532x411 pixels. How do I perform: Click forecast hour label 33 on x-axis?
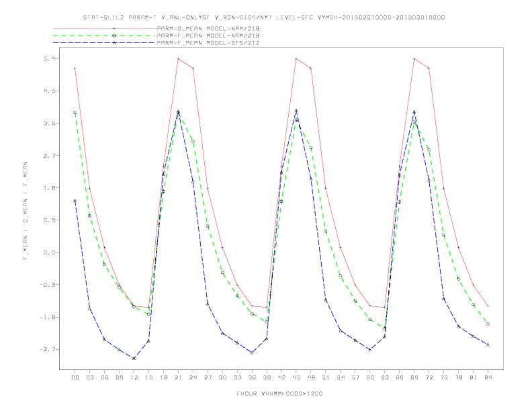pyautogui.click(x=237, y=377)
